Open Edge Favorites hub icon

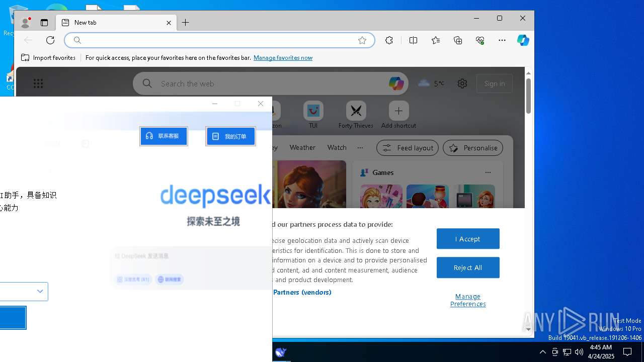(436, 40)
